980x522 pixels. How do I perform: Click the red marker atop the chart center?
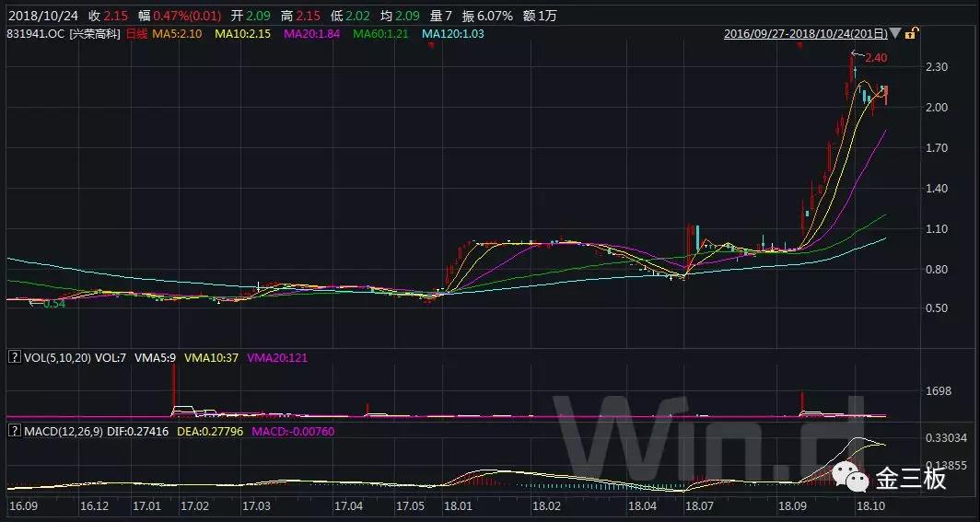pyautogui.click(x=431, y=45)
